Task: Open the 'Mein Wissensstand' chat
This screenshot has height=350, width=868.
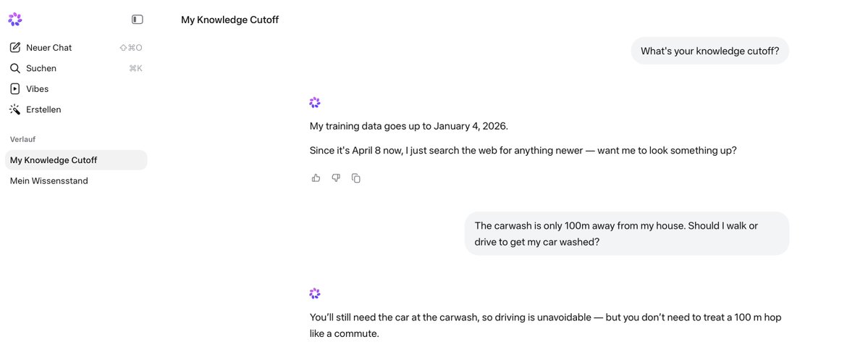Action: [49, 180]
